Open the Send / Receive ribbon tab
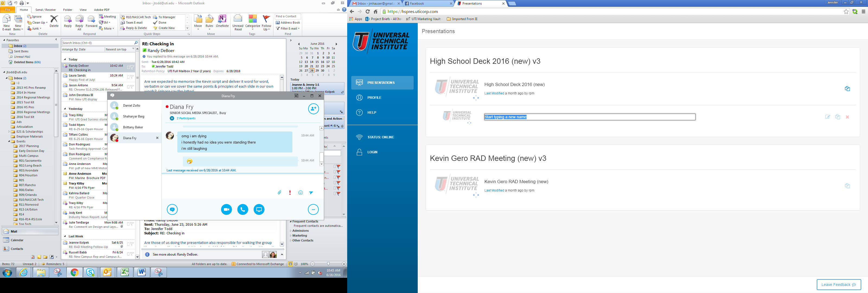The height and width of the screenshot is (293, 868). pyautogui.click(x=46, y=10)
